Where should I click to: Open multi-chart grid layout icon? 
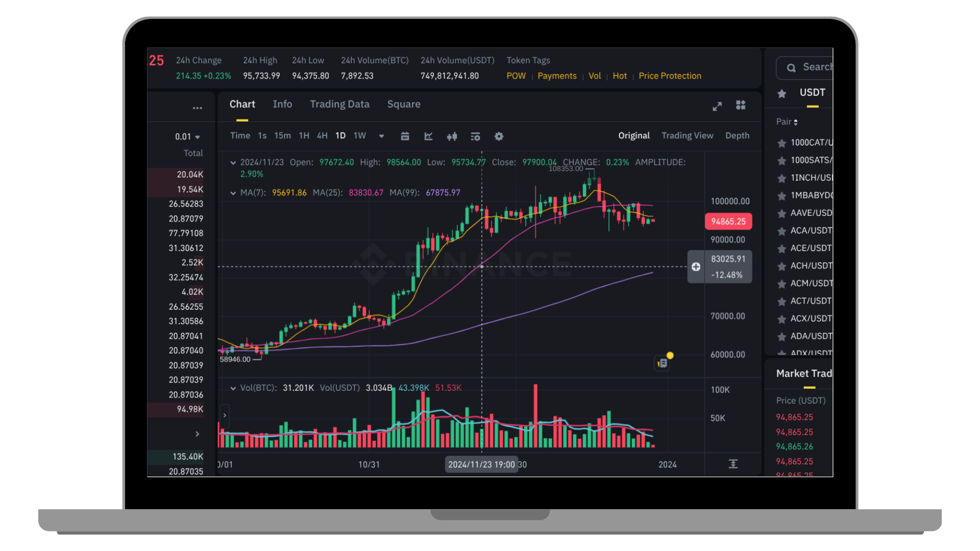741,105
